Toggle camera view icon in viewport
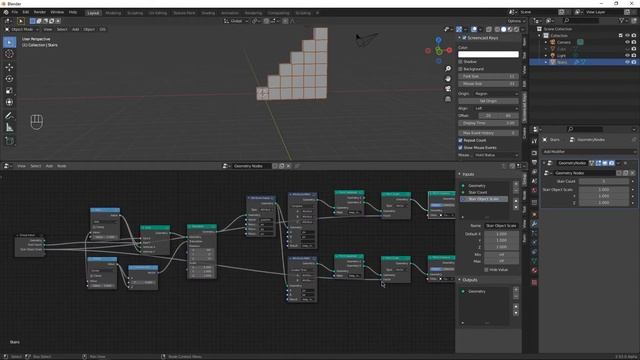 click(x=448, y=89)
